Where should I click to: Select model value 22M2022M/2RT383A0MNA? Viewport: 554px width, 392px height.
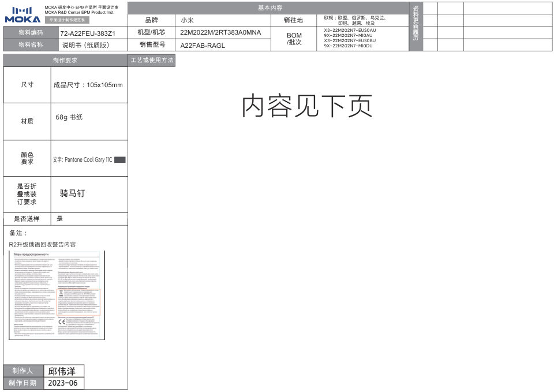tap(220, 32)
